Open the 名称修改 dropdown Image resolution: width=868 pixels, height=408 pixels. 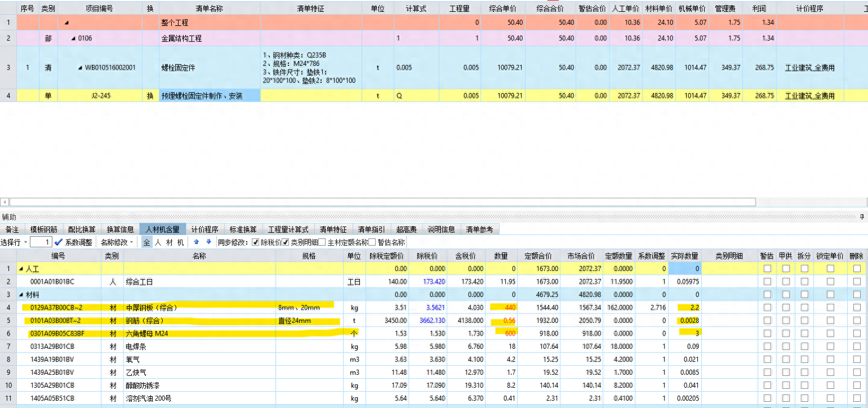131,242
